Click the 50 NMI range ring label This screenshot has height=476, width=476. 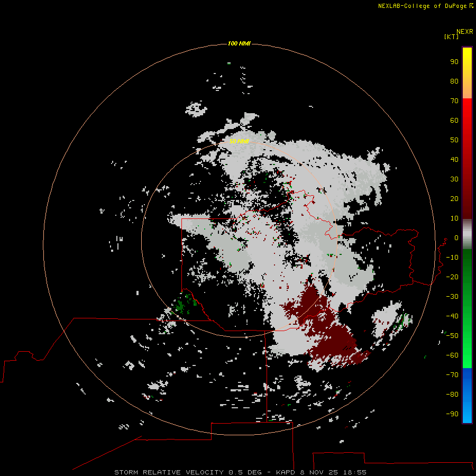click(x=239, y=141)
